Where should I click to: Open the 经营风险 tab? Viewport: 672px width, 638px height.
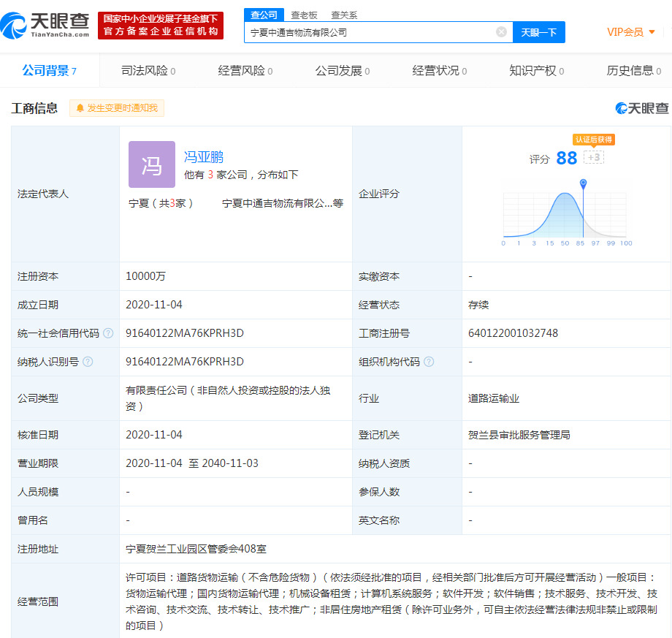point(245,70)
